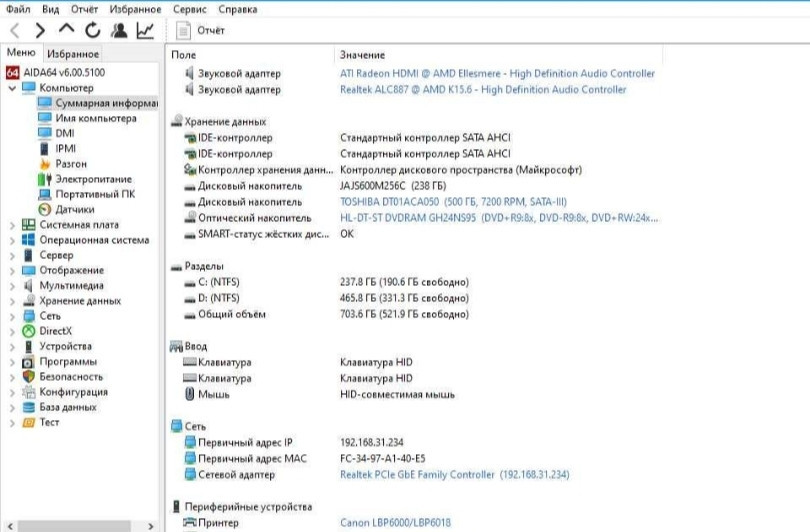Refresh the report with Refresh icon
This screenshot has width=810, height=532.
pos(92,31)
